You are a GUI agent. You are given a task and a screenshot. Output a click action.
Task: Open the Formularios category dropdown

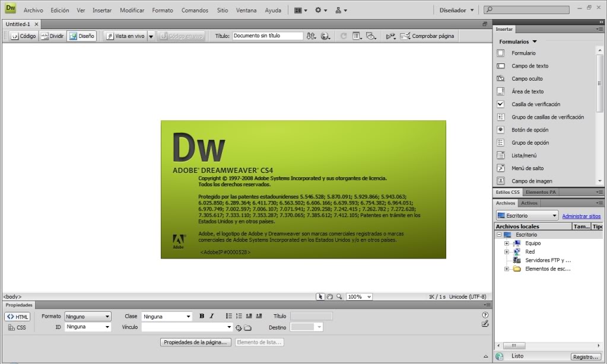(518, 41)
